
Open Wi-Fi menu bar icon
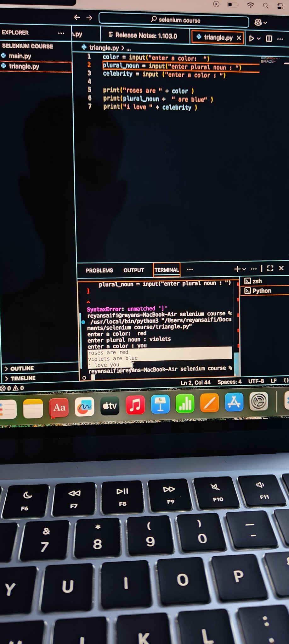coord(251,5)
